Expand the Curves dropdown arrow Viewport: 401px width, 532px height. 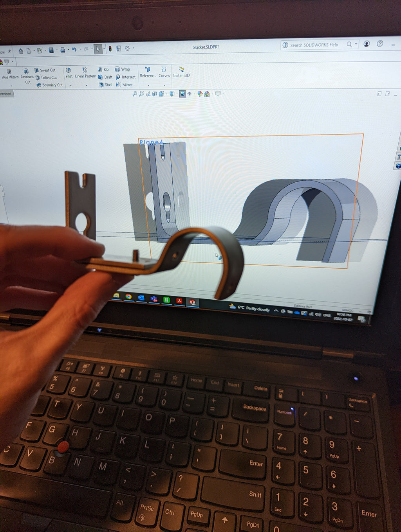[164, 85]
